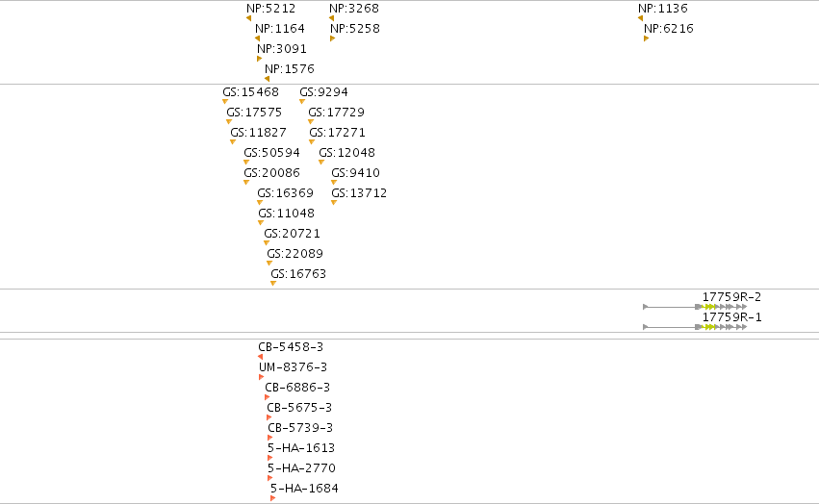Select the NP:1136 feature label

click(x=663, y=9)
